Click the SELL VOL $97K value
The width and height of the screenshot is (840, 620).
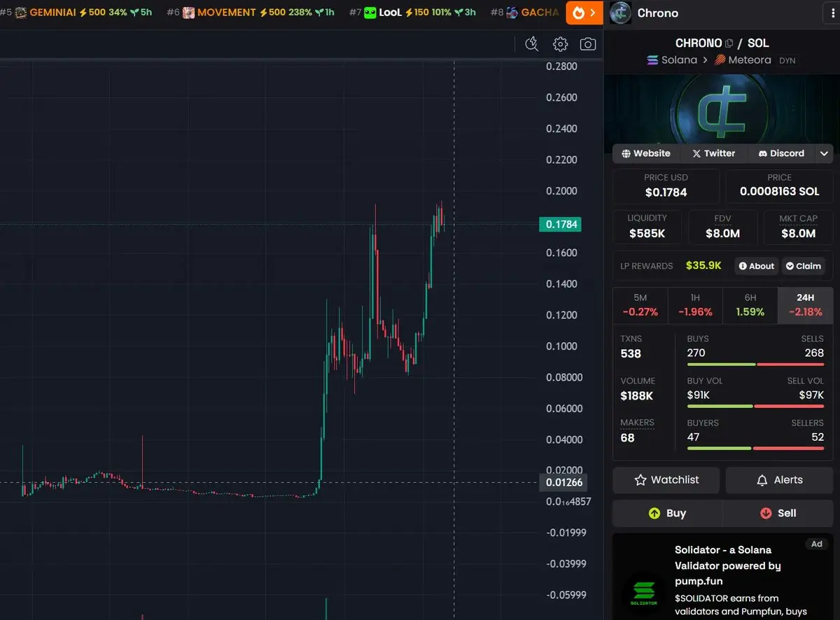811,395
